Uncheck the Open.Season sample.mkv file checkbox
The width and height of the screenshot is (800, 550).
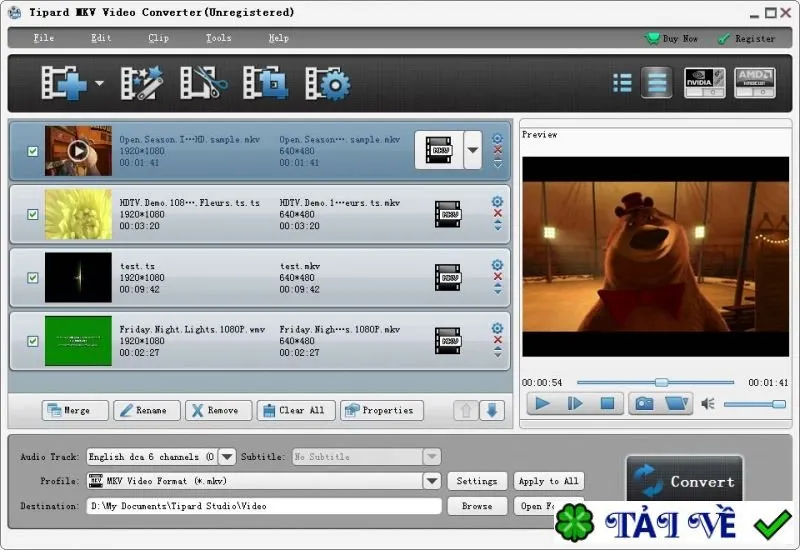pyautogui.click(x=33, y=151)
